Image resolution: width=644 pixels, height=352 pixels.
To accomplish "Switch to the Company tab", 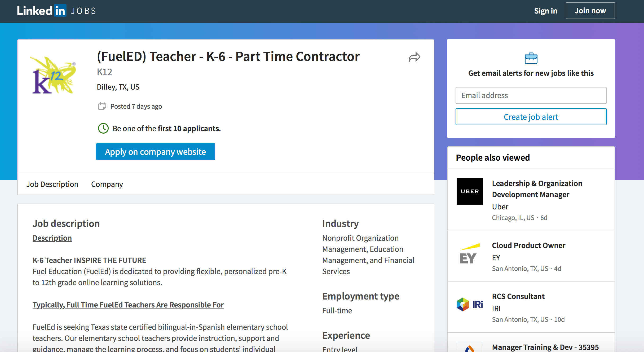I will (x=107, y=184).
